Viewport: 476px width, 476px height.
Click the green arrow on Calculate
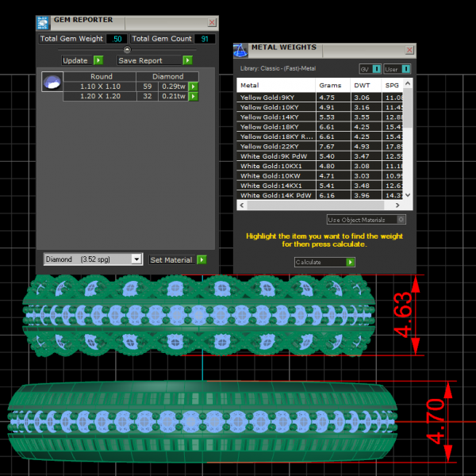pyautogui.click(x=350, y=262)
